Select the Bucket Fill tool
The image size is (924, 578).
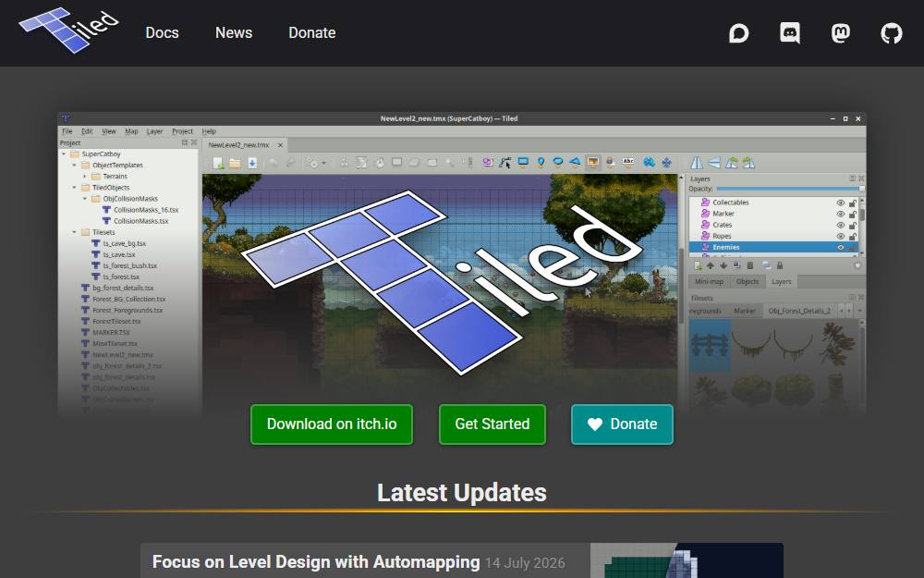pyautogui.click(x=380, y=163)
